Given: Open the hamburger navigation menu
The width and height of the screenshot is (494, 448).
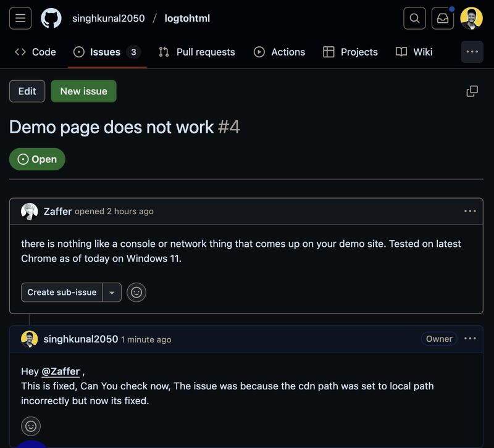Looking at the screenshot, I should pos(20,19).
